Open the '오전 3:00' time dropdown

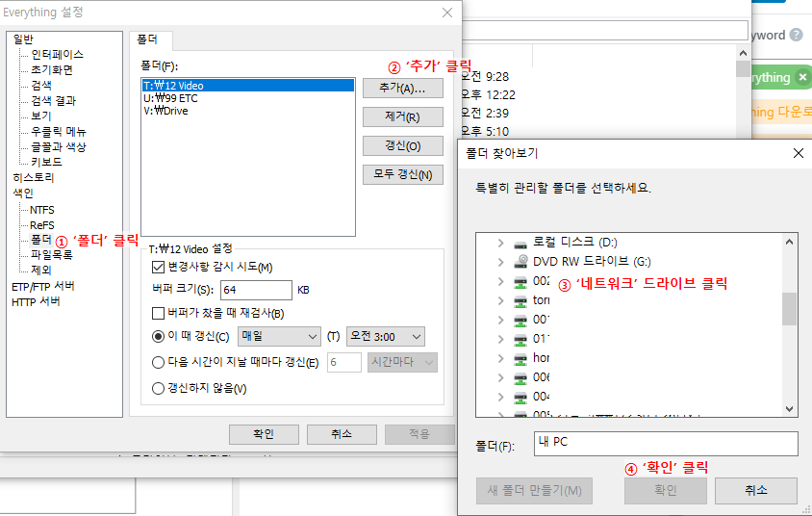pos(385,336)
